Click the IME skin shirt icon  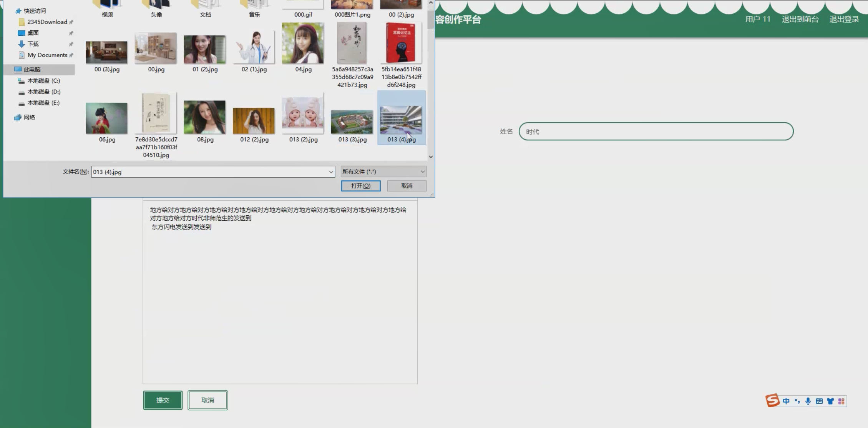pyautogui.click(x=830, y=401)
